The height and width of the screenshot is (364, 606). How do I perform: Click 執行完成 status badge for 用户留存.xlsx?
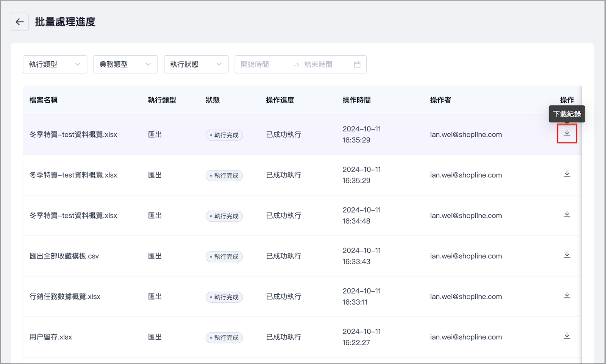coord(224,337)
